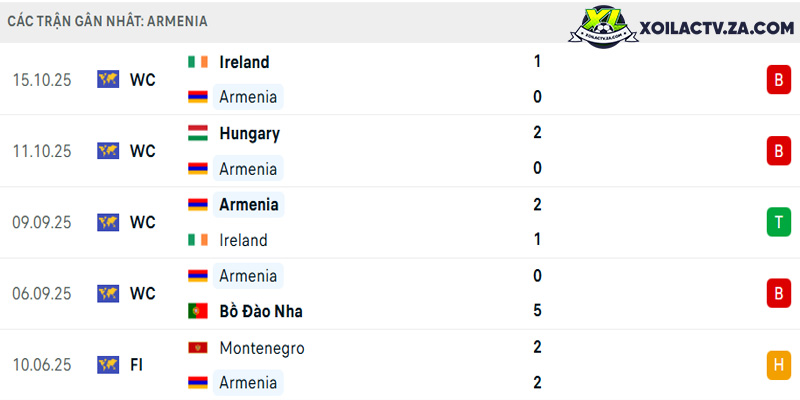Select Armenia label under Hungary
Image resolution: width=800 pixels, height=400 pixels.
click(x=248, y=169)
